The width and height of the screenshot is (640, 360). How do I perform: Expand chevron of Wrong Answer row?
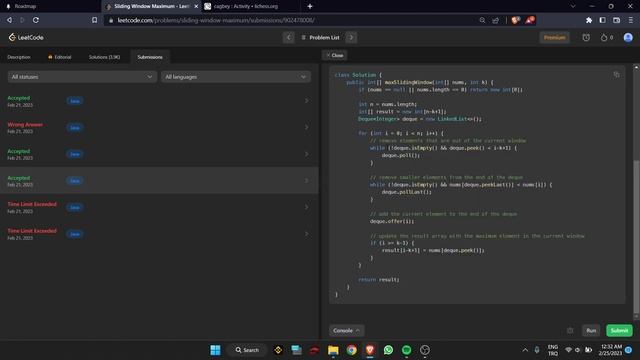307,127
